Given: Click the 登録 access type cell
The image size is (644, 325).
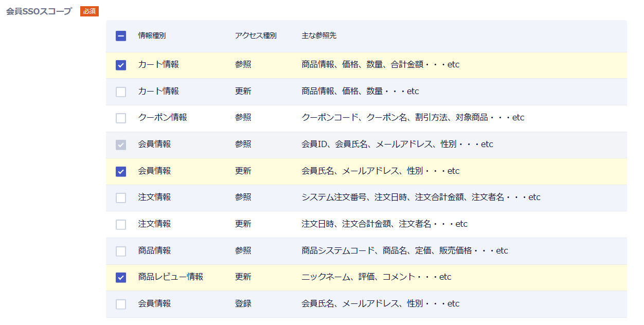Looking at the screenshot, I should [243, 304].
